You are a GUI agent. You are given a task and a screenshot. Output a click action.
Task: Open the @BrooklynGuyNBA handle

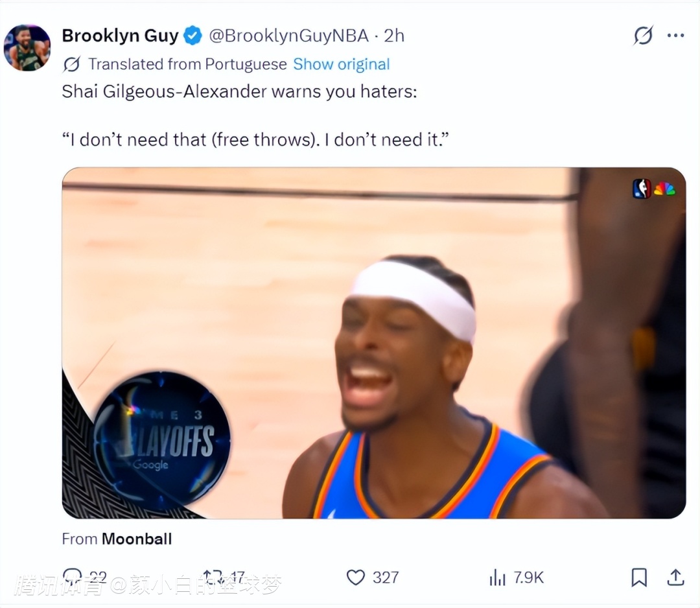coord(289,36)
